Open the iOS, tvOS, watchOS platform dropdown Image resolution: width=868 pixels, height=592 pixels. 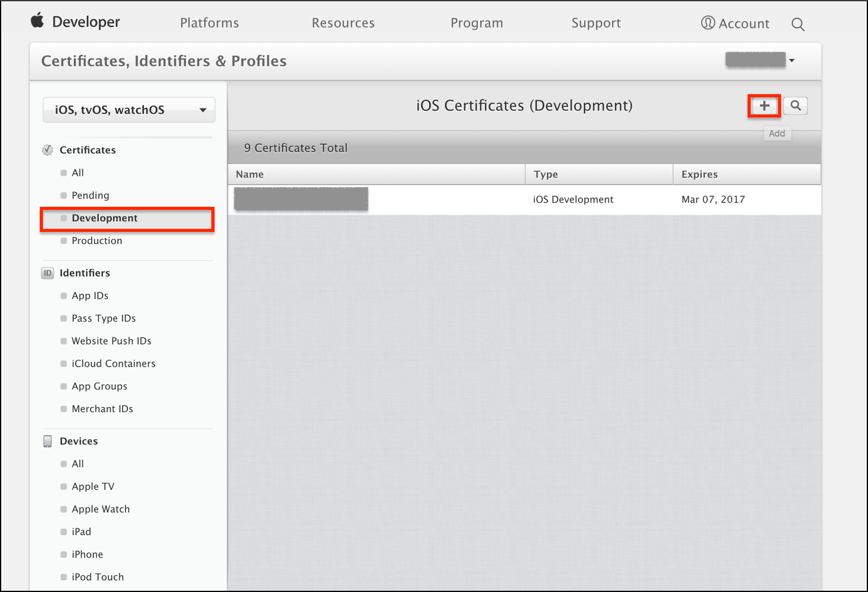tap(129, 110)
